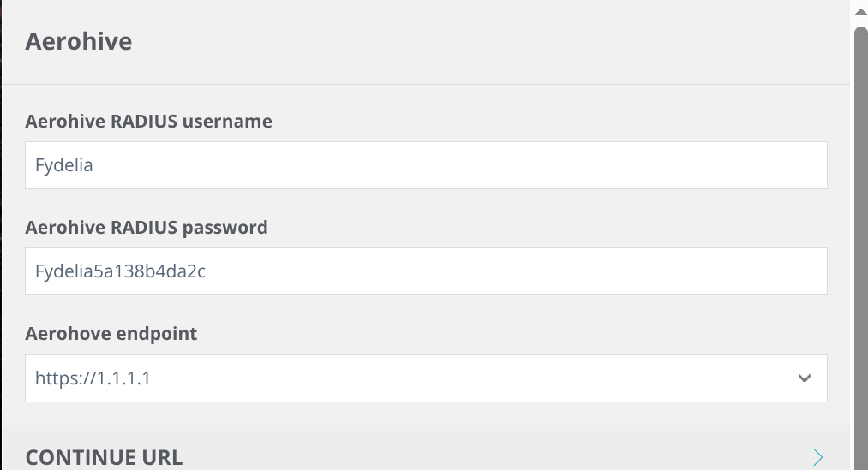Click the Fydelia5a138b4da2c password text

[120, 271]
